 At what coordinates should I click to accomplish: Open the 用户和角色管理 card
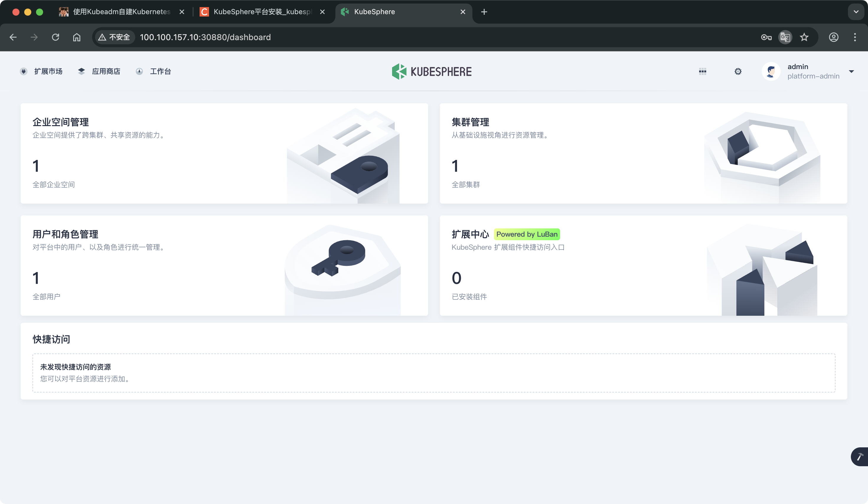(x=224, y=266)
